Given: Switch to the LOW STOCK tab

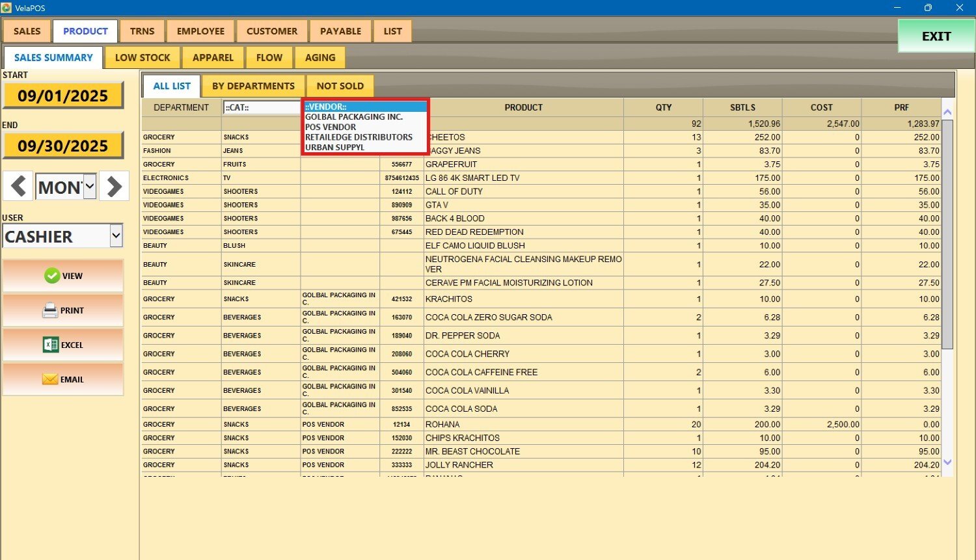Looking at the screenshot, I should [x=142, y=57].
